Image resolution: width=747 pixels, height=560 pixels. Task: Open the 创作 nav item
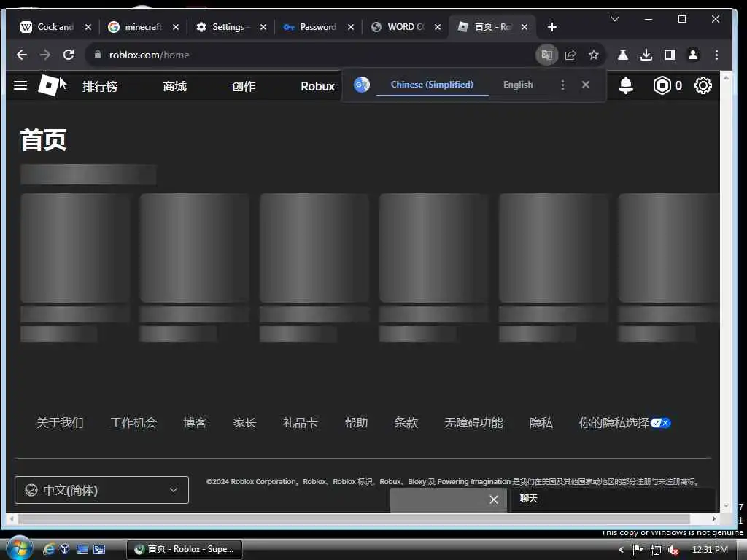pos(244,86)
